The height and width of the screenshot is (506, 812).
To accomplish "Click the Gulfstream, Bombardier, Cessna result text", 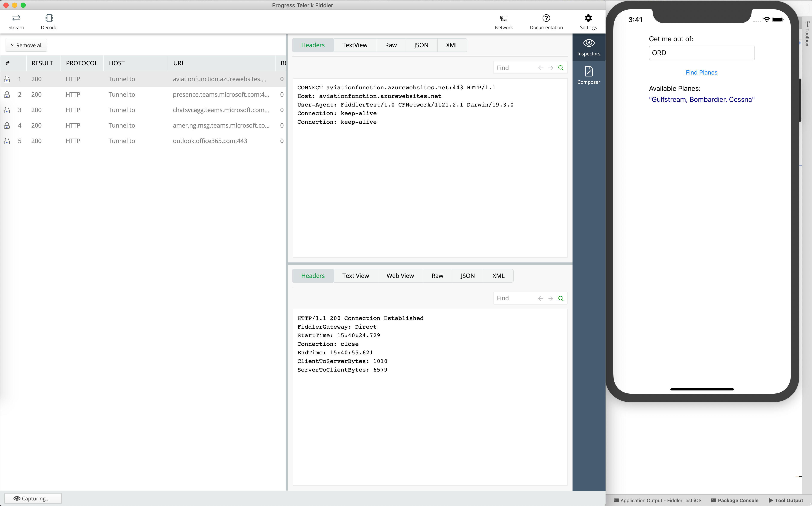I will pyautogui.click(x=702, y=99).
